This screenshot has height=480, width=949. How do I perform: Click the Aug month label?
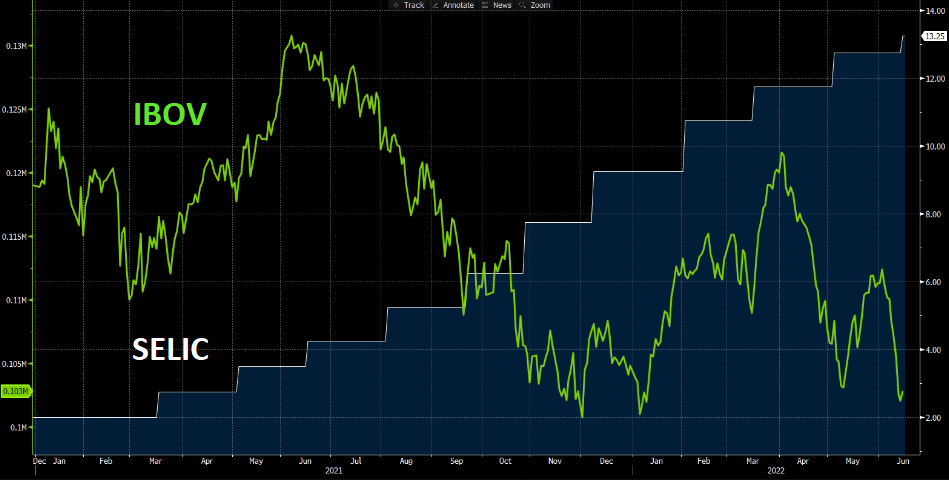click(406, 461)
